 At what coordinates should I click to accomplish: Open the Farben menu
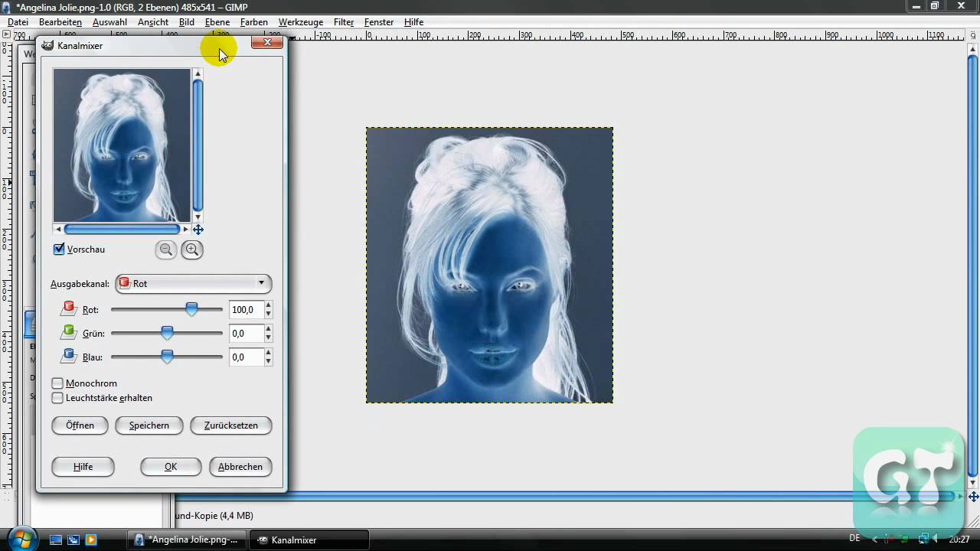point(254,22)
